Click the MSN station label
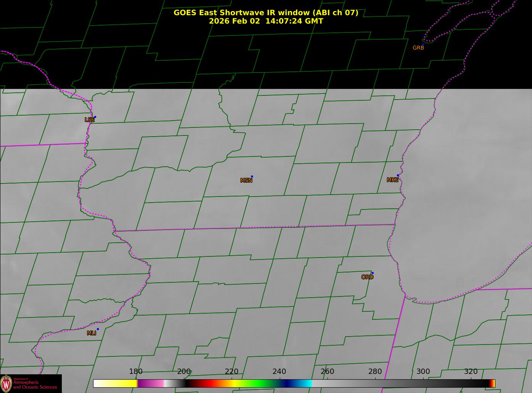 (246, 180)
